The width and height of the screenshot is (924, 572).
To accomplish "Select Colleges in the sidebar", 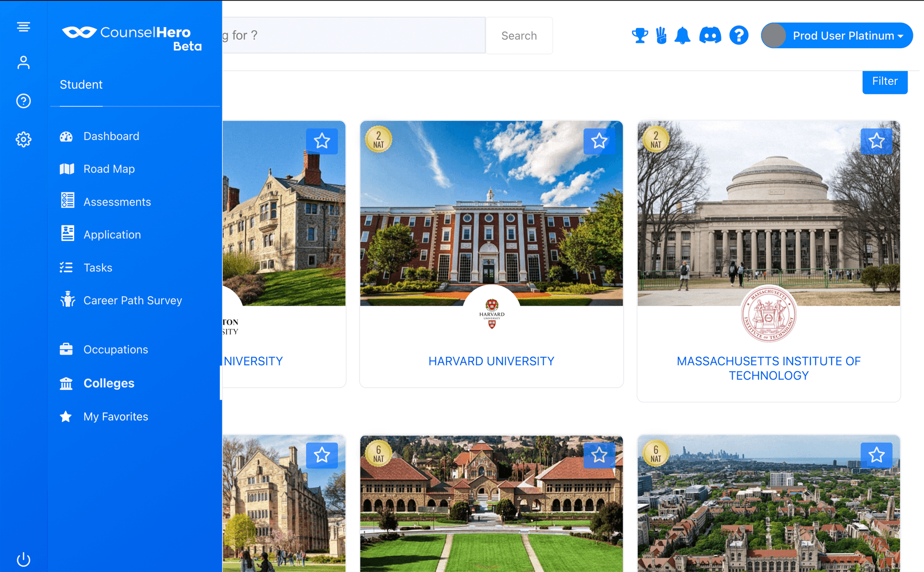I will click(109, 383).
